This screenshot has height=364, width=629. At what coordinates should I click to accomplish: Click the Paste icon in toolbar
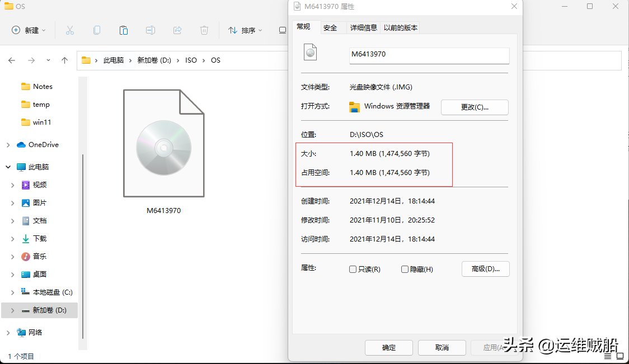123,30
